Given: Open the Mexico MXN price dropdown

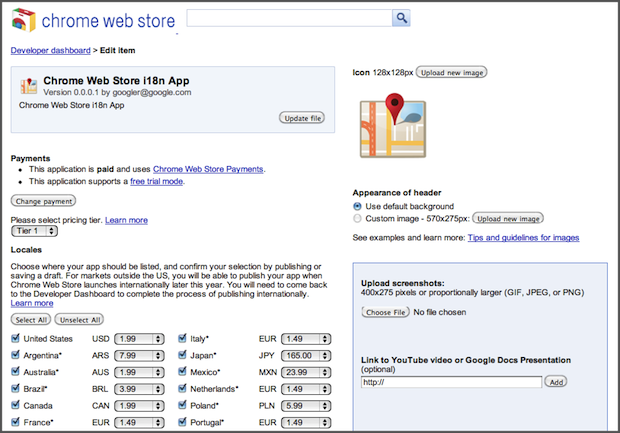Looking at the screenshot, I should point(306,372).
